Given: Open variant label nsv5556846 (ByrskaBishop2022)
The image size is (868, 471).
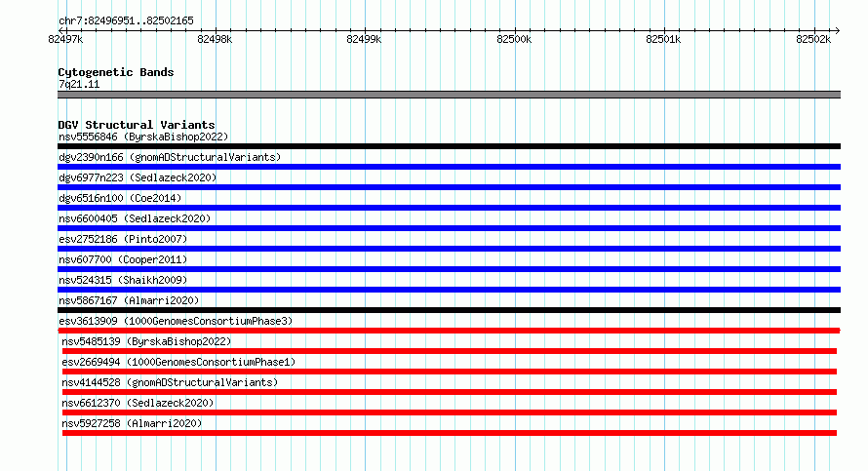Looking at the screenshot, I should click(143, 137).
